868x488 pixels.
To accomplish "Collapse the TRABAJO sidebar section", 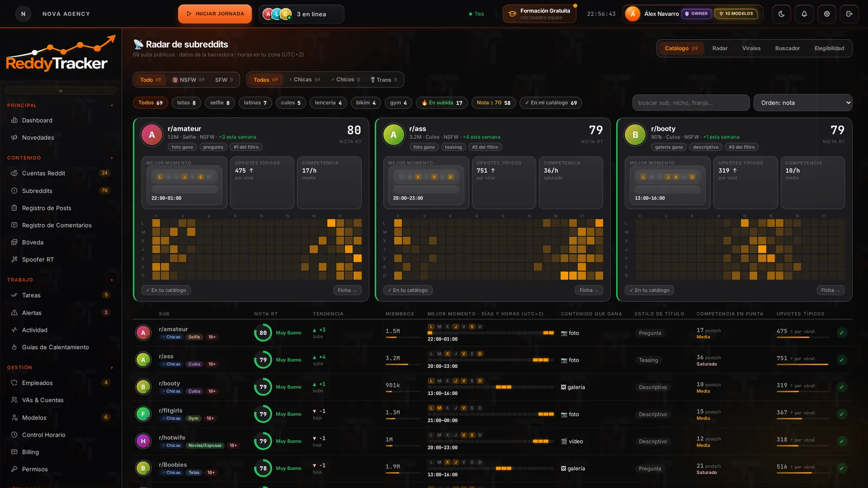I will pos(111,280).
